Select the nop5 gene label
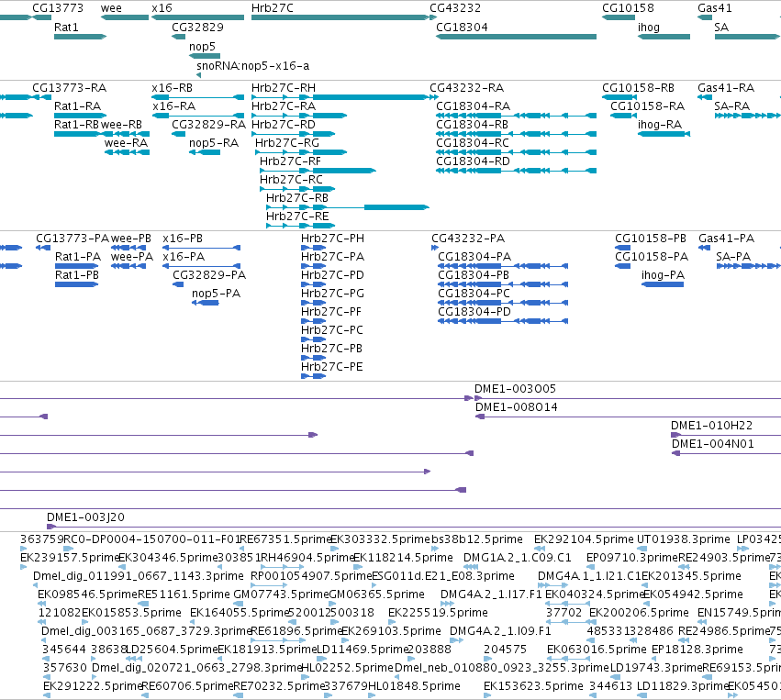 [x=202, y=46]
